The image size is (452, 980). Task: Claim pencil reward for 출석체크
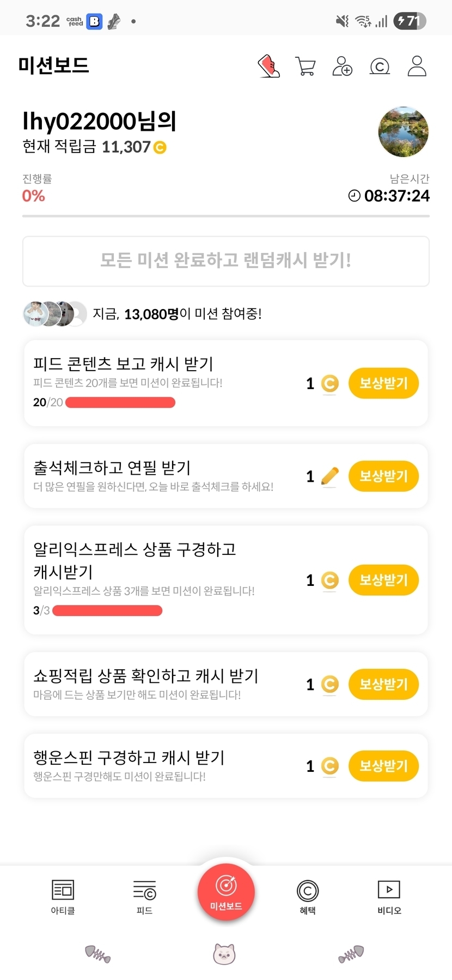pyautogui.click(x=383, y=476)
